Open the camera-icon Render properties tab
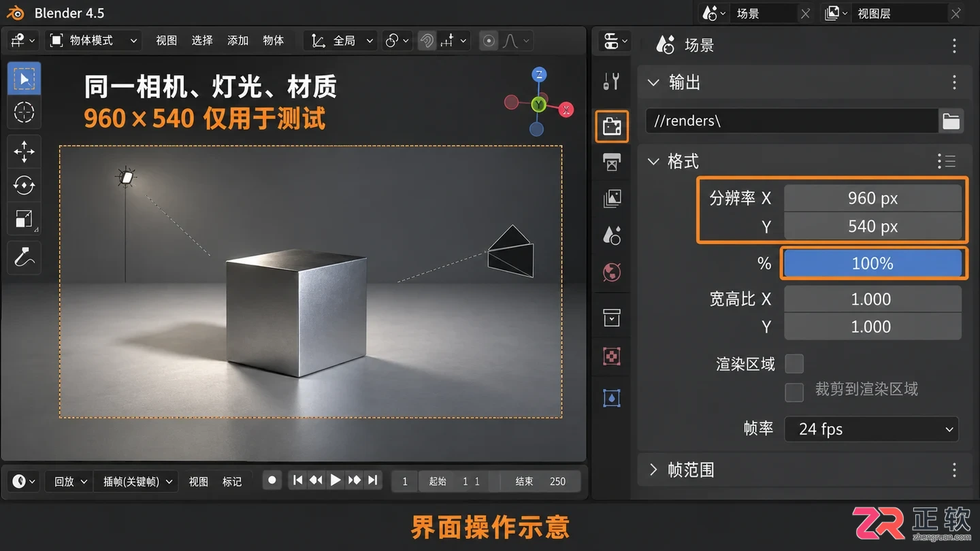 point(611,127)
